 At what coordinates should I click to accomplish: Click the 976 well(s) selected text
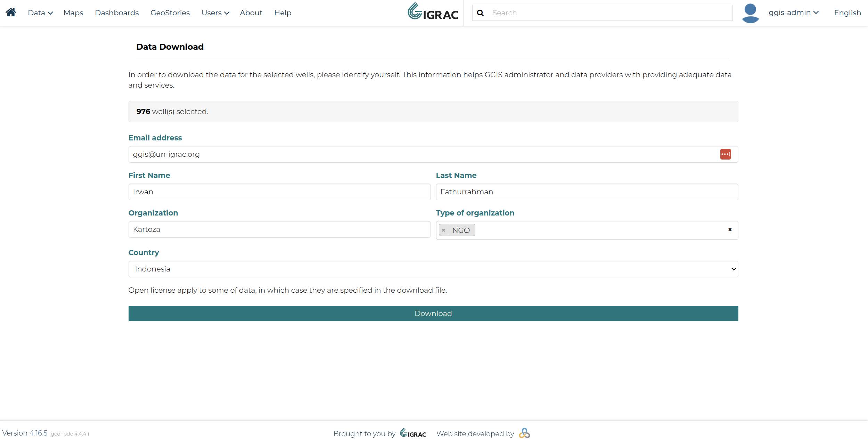click(172, 112)
